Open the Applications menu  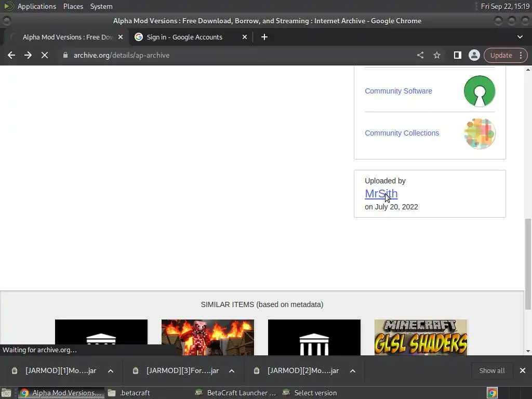pos(37,6)
